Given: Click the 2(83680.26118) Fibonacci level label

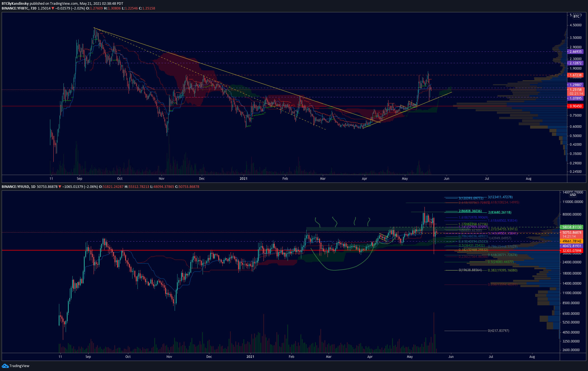Looking at the screenshot, I should tap(500, 212).
